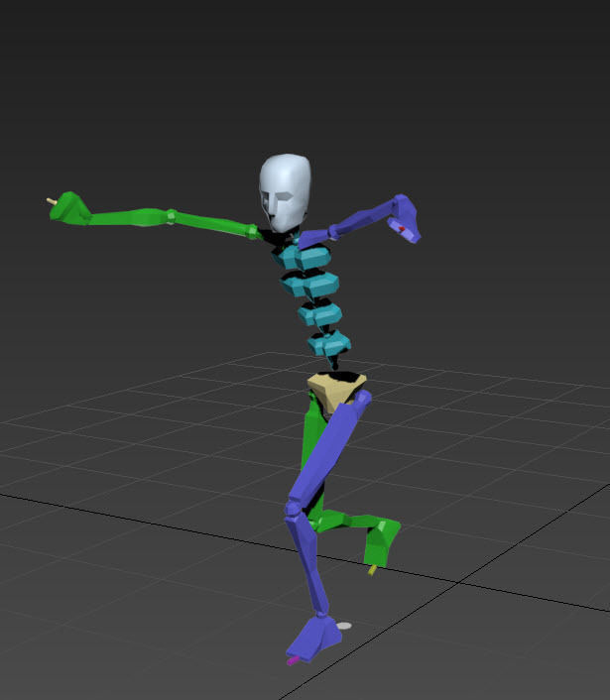Select the blue forearm bone

(x=363, y=218)
